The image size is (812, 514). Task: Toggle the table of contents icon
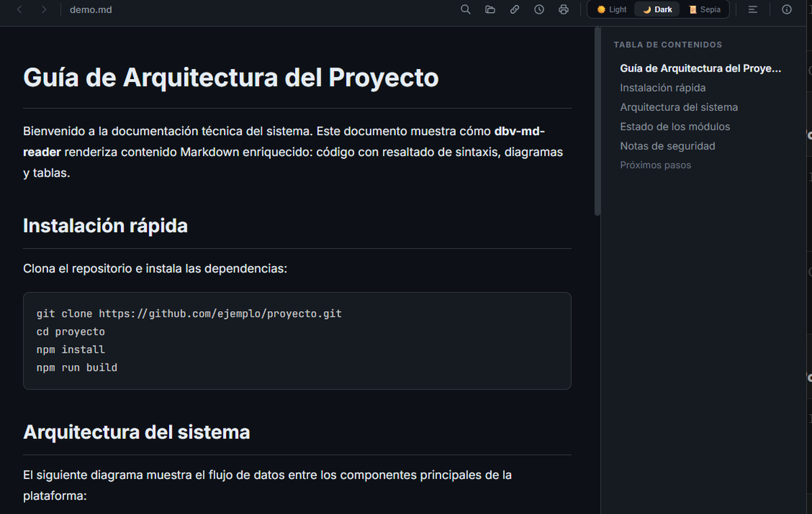click(x=753, y=9)
